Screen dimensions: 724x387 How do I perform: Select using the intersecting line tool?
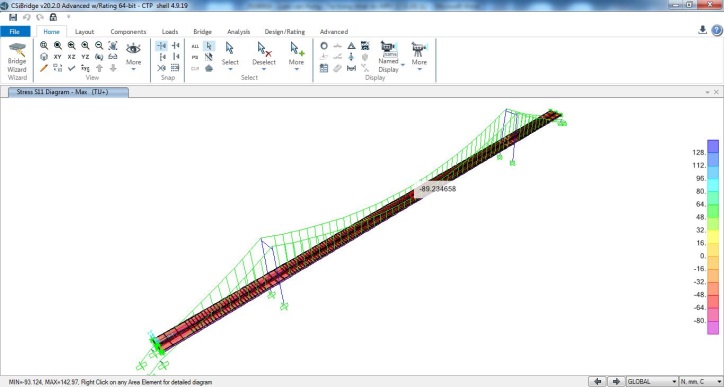click(209, 57)
